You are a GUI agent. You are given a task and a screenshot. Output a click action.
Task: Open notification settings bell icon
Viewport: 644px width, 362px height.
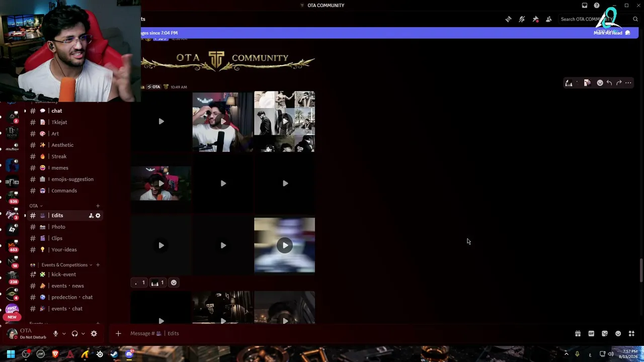point(522,19)
